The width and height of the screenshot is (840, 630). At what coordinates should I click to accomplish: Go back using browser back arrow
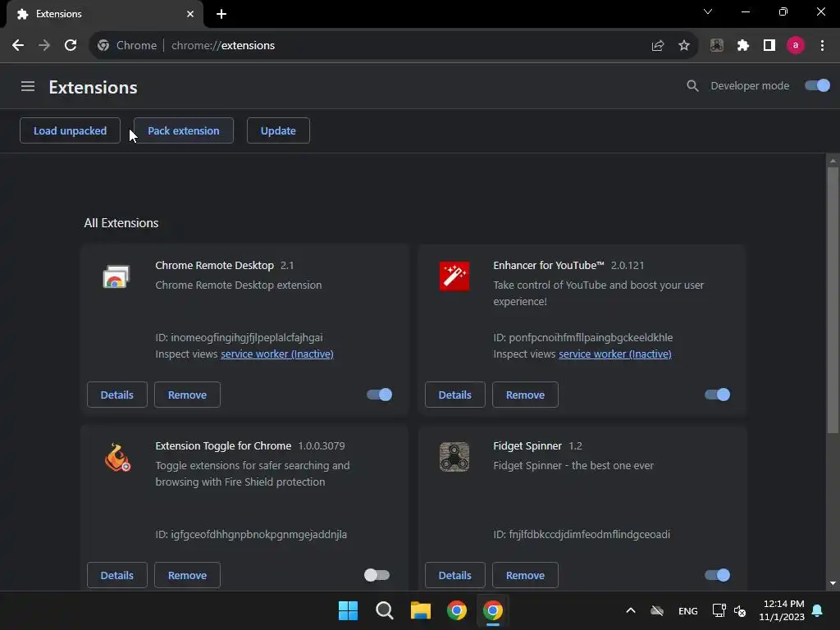(x=18, y=46)
